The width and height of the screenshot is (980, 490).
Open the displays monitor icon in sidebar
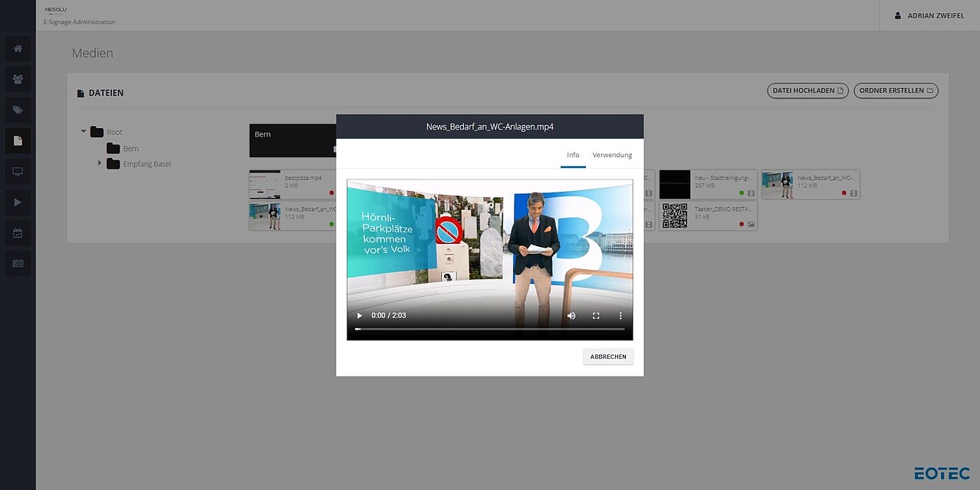18,171
